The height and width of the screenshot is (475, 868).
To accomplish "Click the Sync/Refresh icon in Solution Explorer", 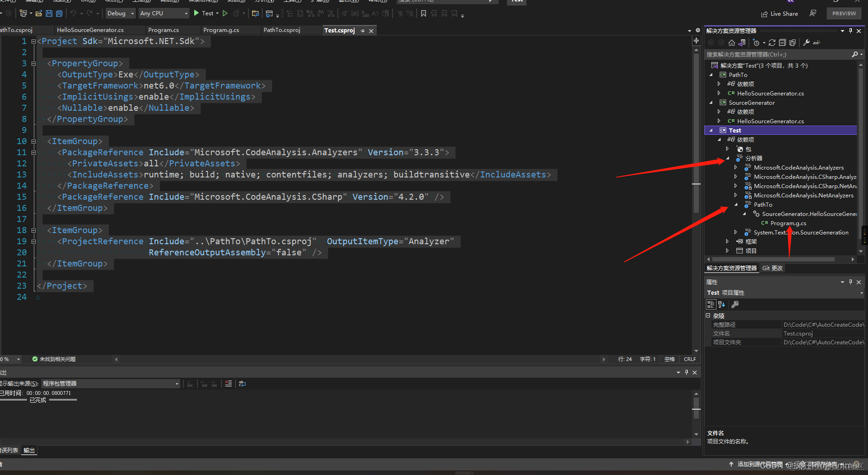I will pos(772,43).
